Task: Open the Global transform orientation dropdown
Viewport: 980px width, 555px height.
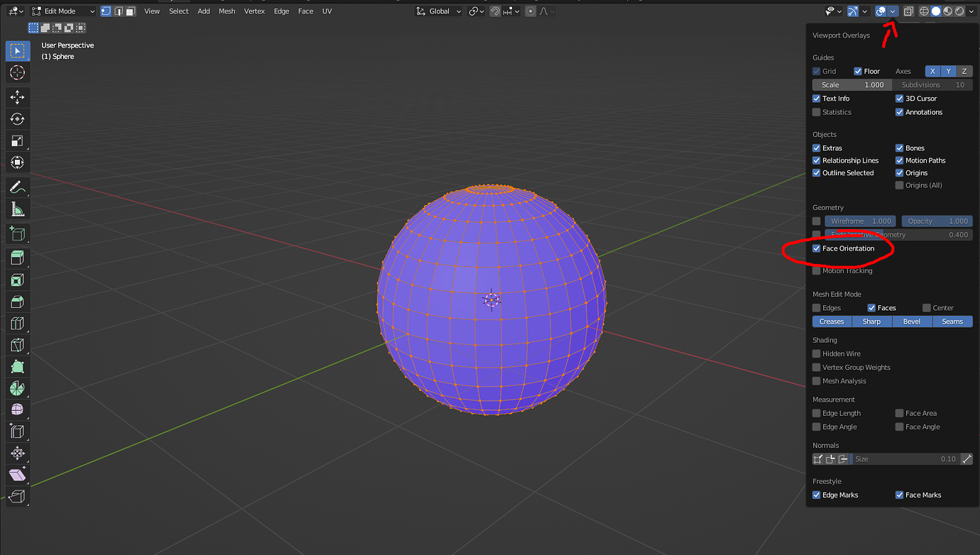Action: 438,11
